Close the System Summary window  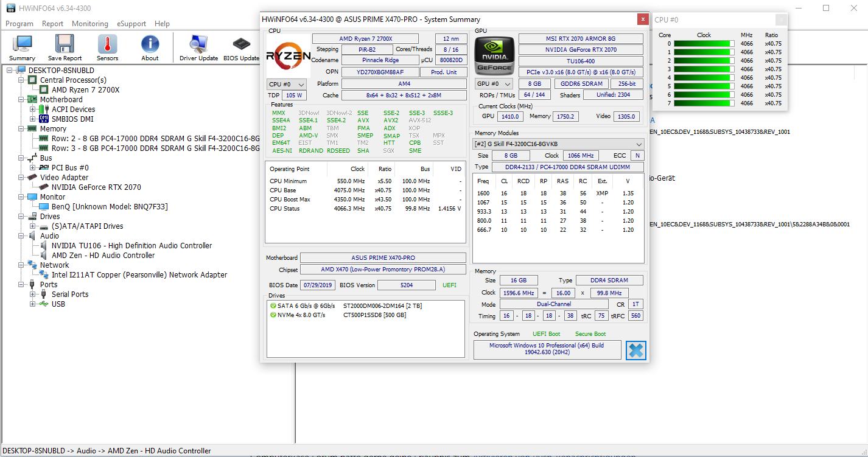coord(642,19)
